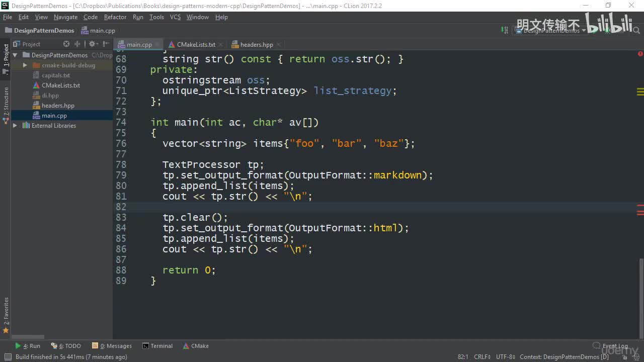Open the File menu

coord(8,17)
